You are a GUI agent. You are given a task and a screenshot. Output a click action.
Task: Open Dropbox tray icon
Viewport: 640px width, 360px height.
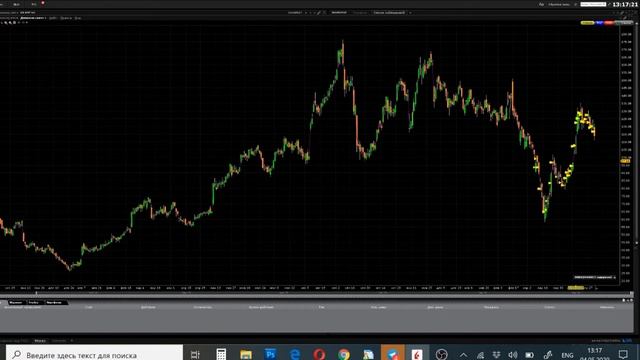pyautogui.click(x=496, y=355)
